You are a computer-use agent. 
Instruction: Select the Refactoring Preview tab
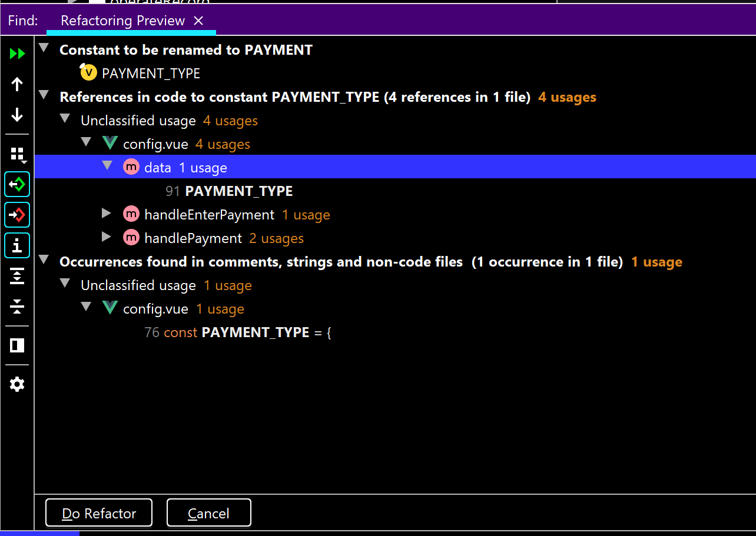click(x=122, y=21)
